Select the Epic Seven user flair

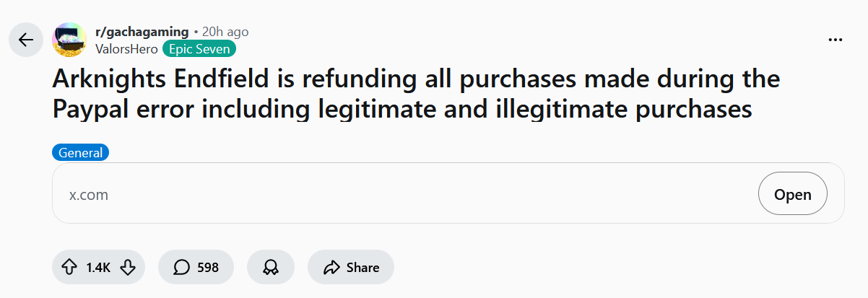199,48
